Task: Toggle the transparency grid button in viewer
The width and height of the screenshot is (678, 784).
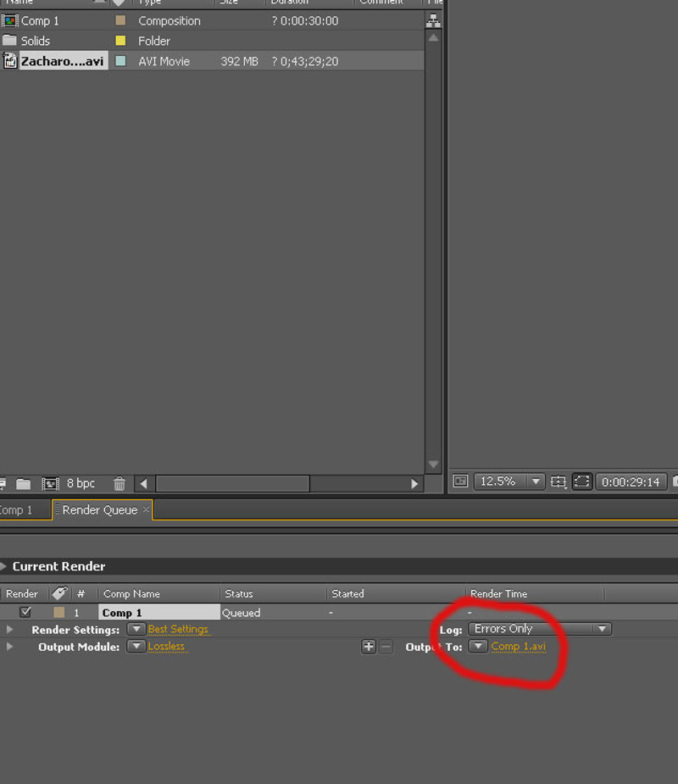Action: [x=460, y=481]
